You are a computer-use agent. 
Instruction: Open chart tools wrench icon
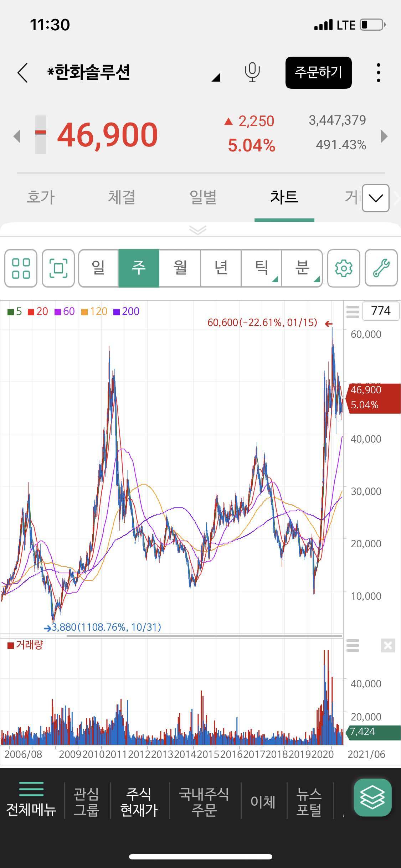[381, 268]
